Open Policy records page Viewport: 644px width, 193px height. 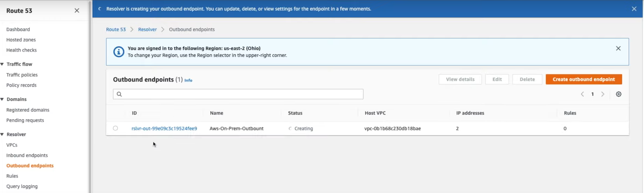(21, 85)
